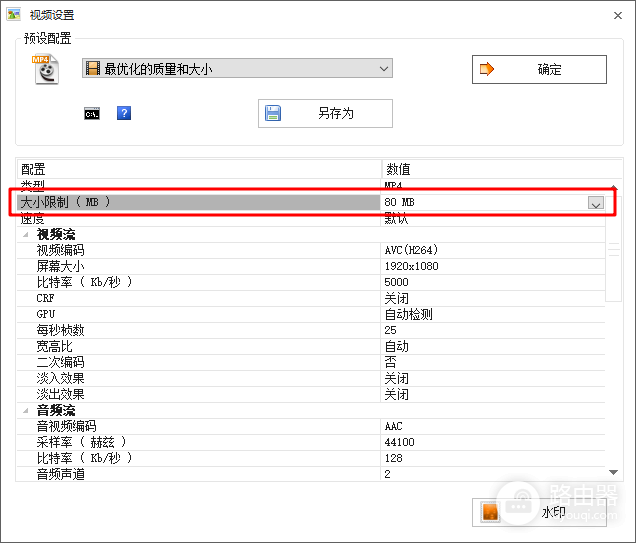Click the scroll down arrow of settings list
The width and height of the screenshot is (636, 543).
(x=614, y=472)
